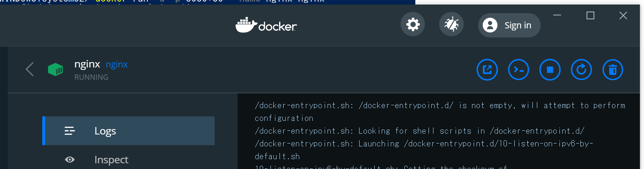Viewport: 644px width, 169px height.
Task: Maximize the Docker Desktop window
Action: point(590,15)
